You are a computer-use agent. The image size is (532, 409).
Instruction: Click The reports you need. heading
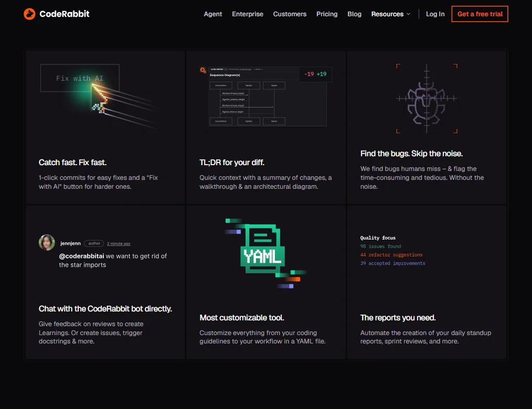(398, 317)
